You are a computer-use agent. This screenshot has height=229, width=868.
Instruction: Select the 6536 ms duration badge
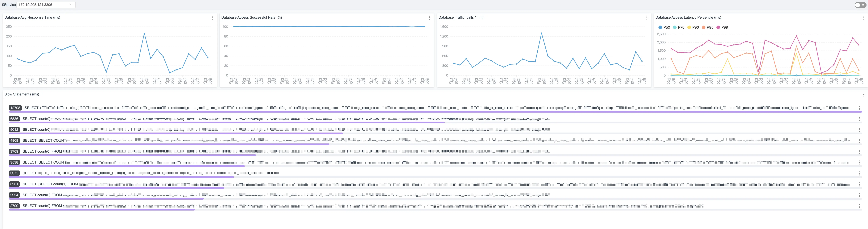15,119
